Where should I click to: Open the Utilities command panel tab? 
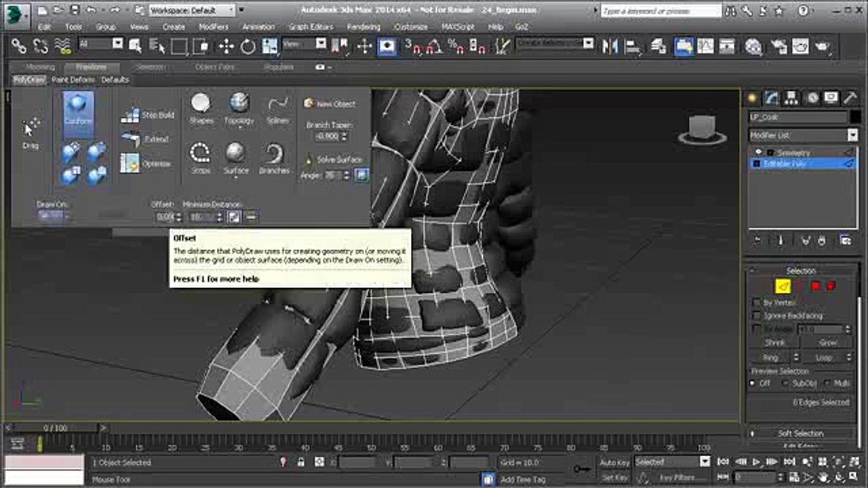850,98
